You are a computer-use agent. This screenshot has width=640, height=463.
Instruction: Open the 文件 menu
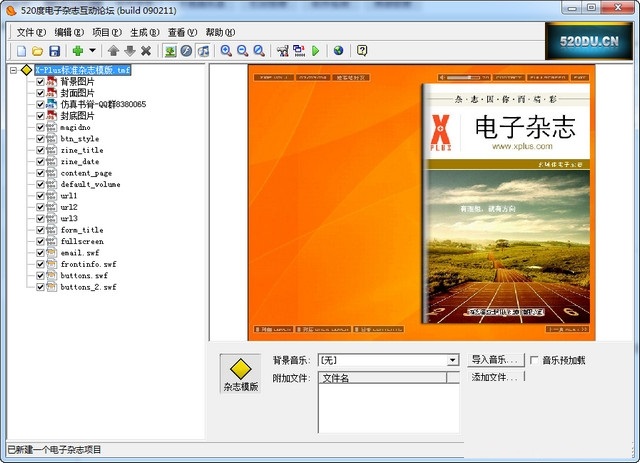[x=32, y=31]
